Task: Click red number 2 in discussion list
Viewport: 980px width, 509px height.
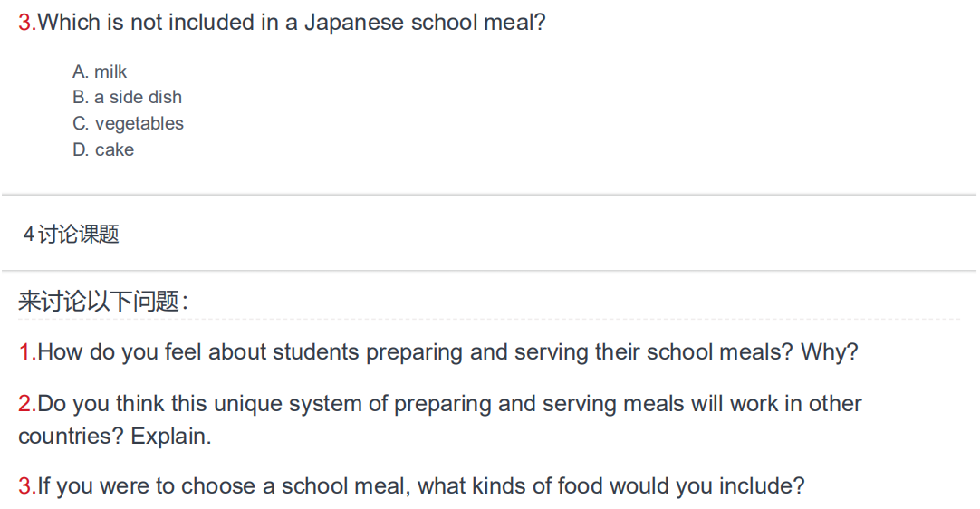Action: 27,404
